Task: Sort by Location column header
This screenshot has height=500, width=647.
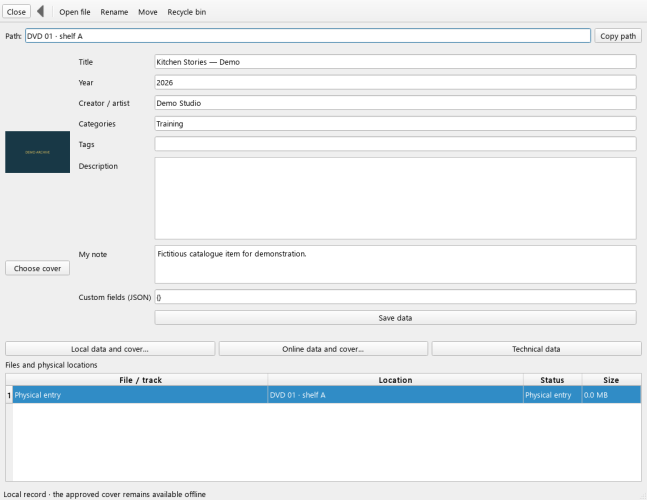Action: 395,380
